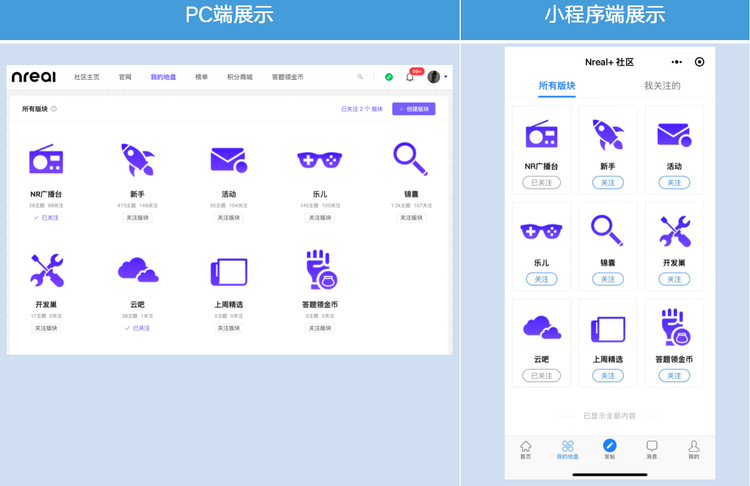Image resolution: width=750 pixels, height=486 pixels.
Task: Open the 云吧 cloud icon on PC
Action: pos(138,270)
